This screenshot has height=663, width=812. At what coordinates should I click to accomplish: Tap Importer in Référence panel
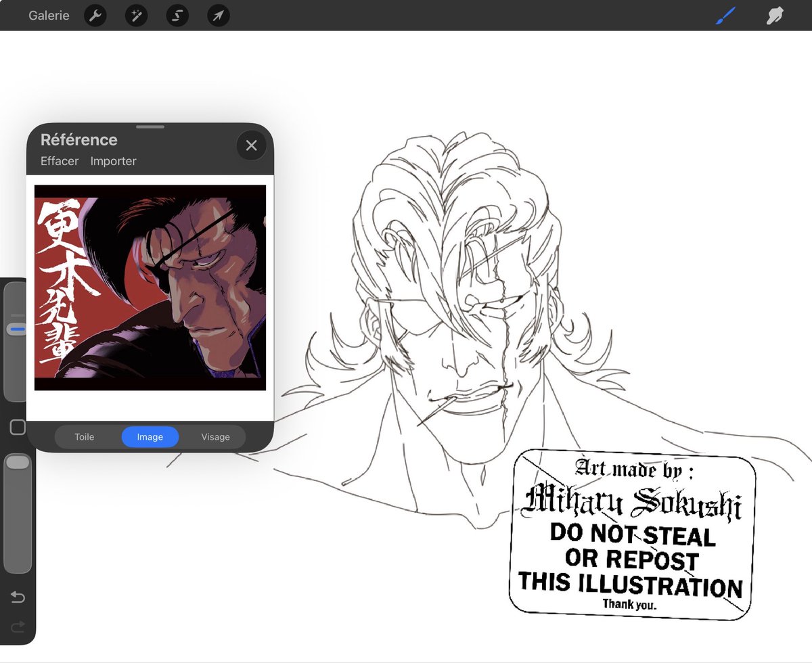[x=114, y=161]
